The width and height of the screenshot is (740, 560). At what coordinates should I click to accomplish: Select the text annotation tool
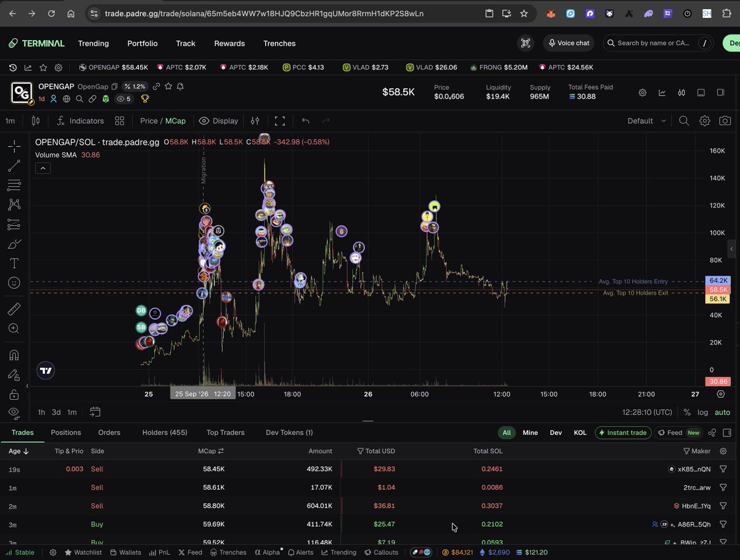click(14, 263)
